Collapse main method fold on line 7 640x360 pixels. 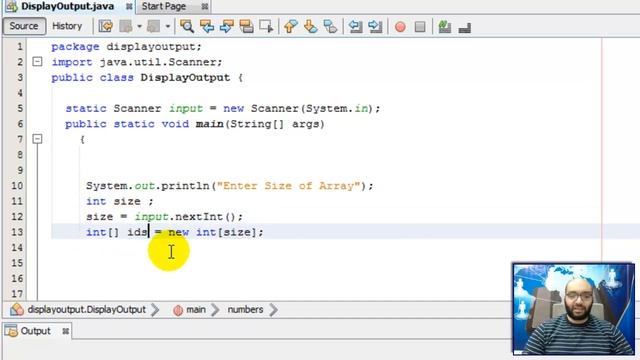coord(37,139)
